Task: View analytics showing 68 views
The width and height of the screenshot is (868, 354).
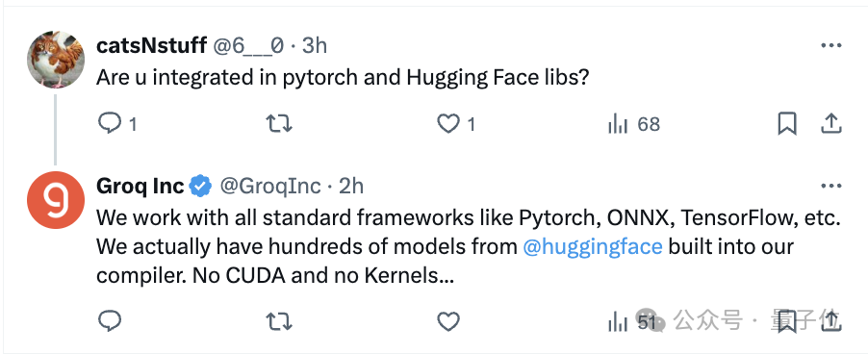Action: point(634,124)
